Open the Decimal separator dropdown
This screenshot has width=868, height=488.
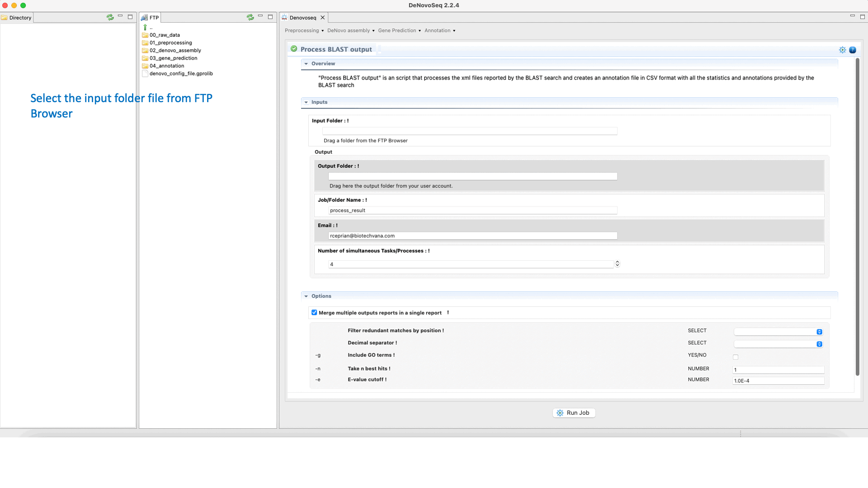(x=778, y=344)
